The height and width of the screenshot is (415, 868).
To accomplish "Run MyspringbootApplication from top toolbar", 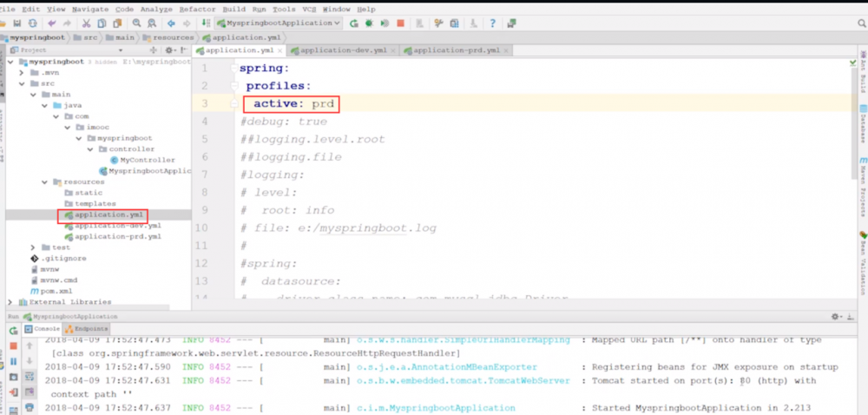I will coord(354,23).
